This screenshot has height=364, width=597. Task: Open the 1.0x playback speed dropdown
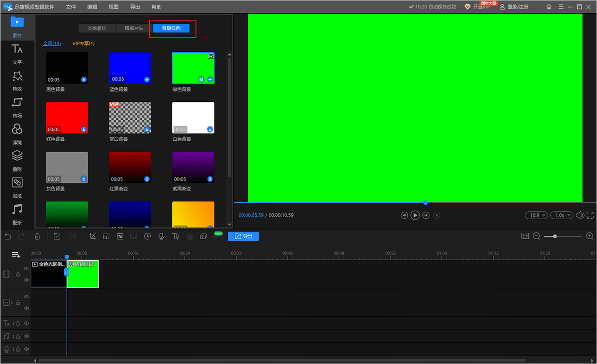562,215
